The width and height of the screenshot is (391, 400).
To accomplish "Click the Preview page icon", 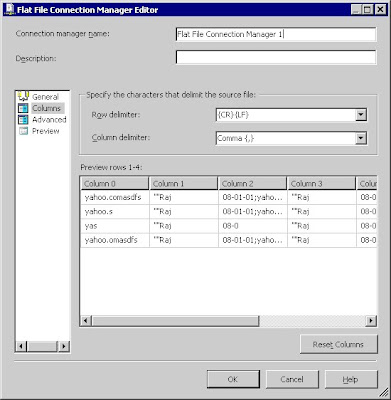I will point(23,131).
